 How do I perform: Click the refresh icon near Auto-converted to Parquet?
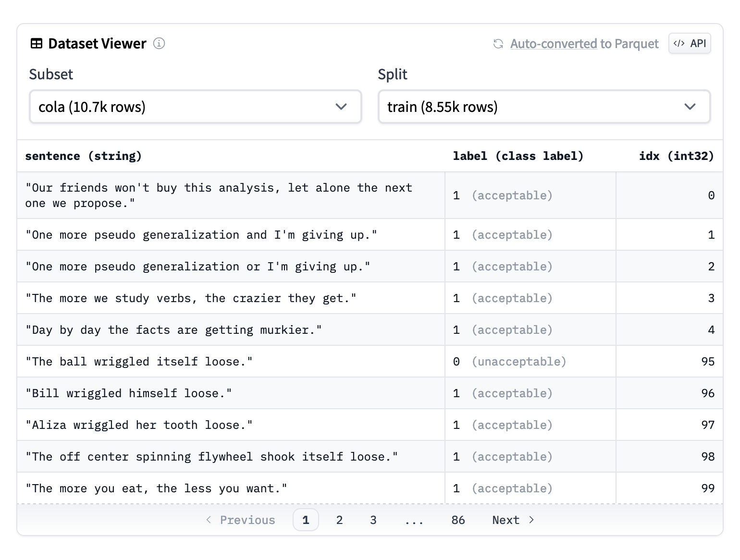click(498, 44)
